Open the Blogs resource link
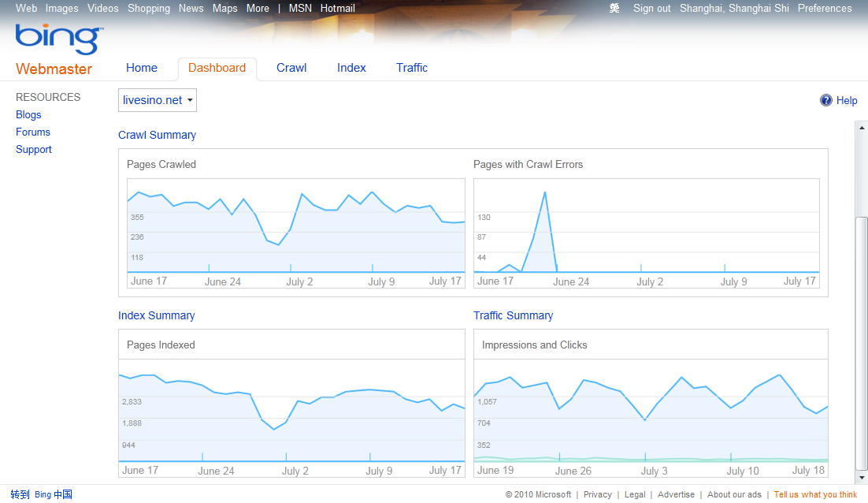The height and width of the screenshot is (503, 868). [x=28, y=114]
